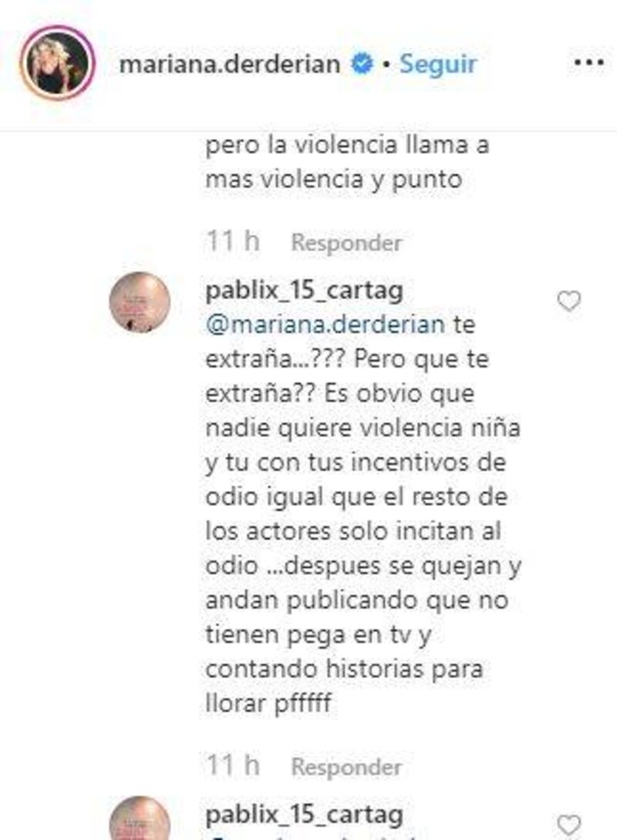The width and height of the screenshot is (617, 840).
Task: Click the Seguir follow button
Action: 438,64
